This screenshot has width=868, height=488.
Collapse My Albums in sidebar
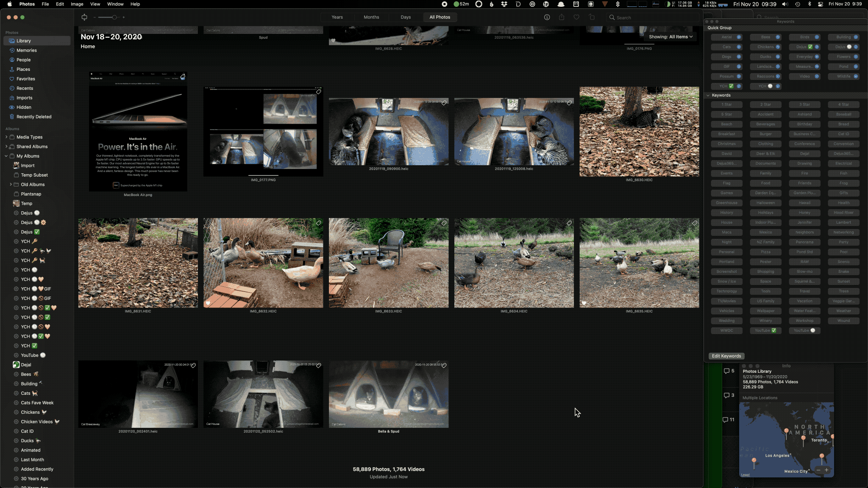click(6, 156)
